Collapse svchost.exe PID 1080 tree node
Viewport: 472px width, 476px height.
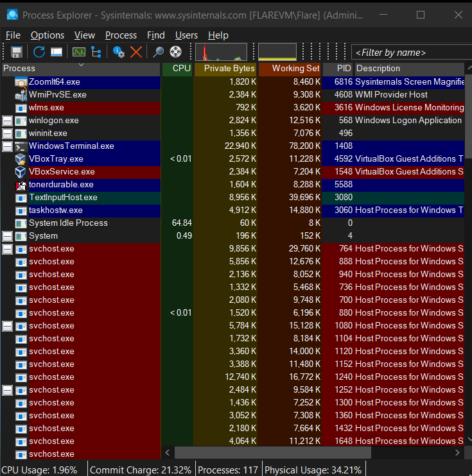pyautogui.click(x=7, y=326)
